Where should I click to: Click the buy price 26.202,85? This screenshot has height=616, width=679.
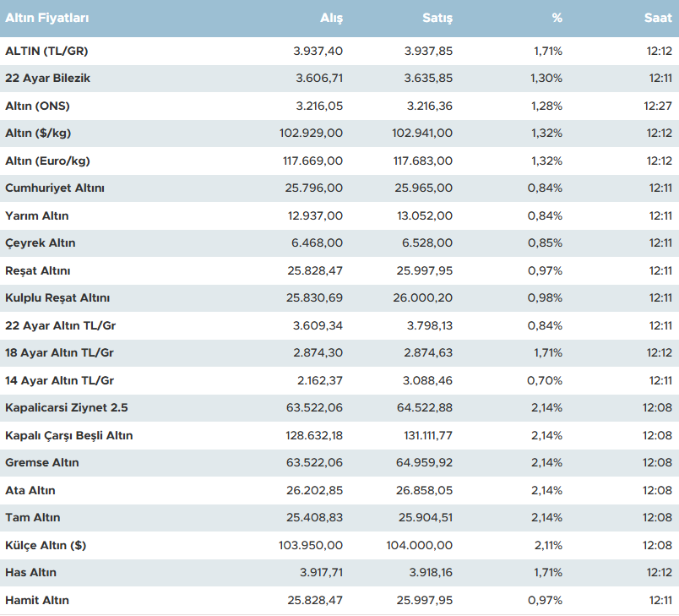point(314,491)
